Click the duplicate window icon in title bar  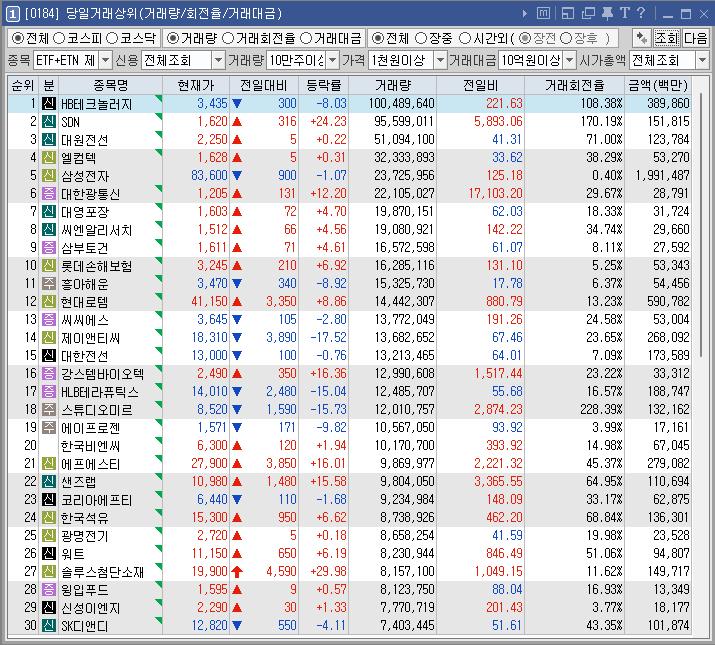pos(588,13)
